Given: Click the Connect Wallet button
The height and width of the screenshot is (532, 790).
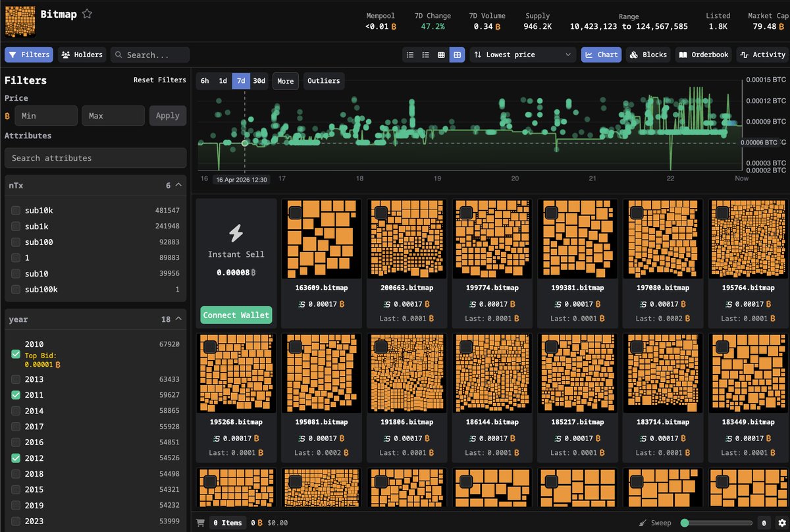Looking at the screenshot, I should click(x=236, y=315).
